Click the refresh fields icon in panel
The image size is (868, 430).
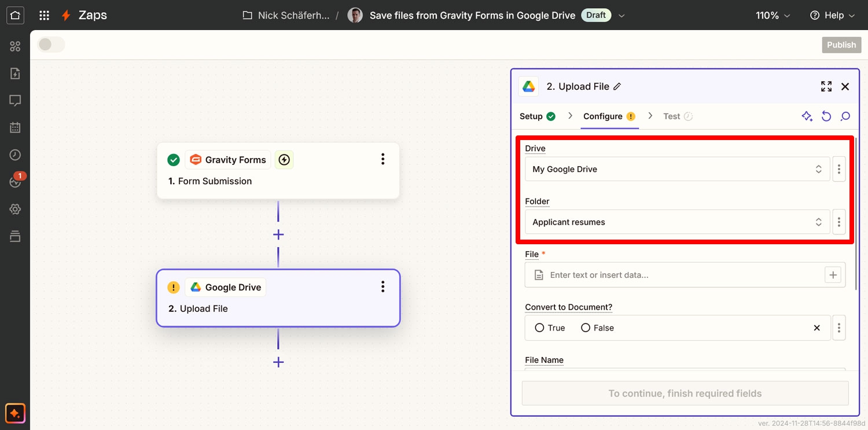pyautogui.click(x=826, y=116)
